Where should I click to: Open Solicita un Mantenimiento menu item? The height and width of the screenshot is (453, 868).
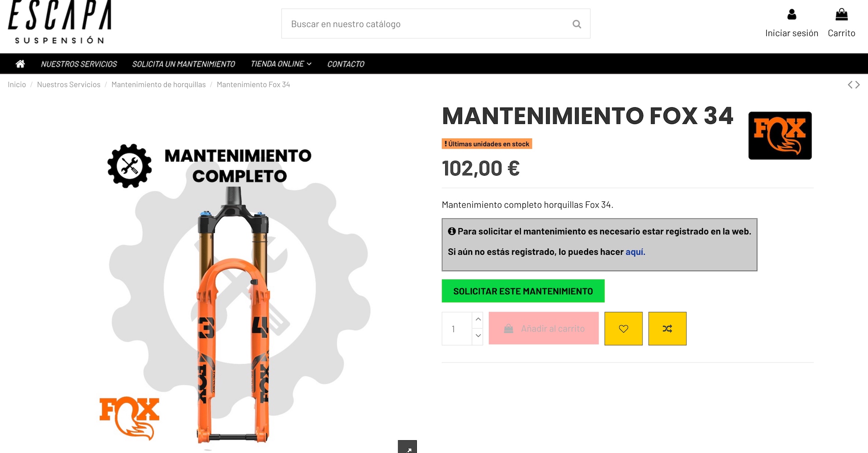coord(184,64)
